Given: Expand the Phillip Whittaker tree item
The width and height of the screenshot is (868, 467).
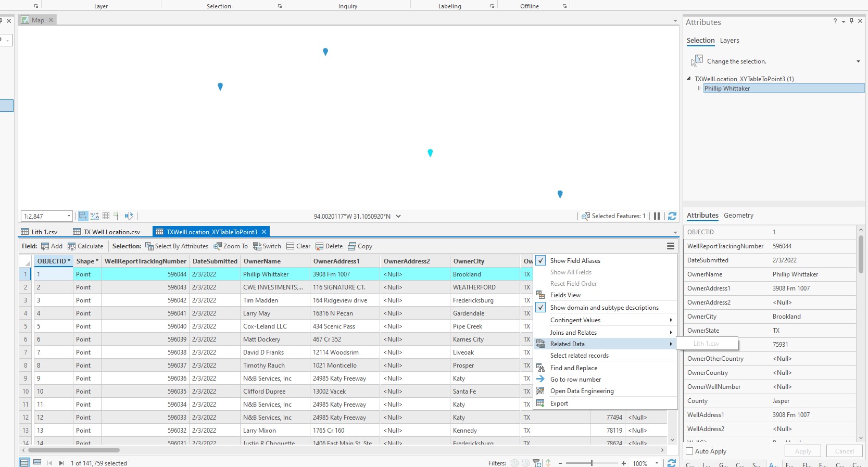Looking at the screenshot, I should (x=699, y=89).
